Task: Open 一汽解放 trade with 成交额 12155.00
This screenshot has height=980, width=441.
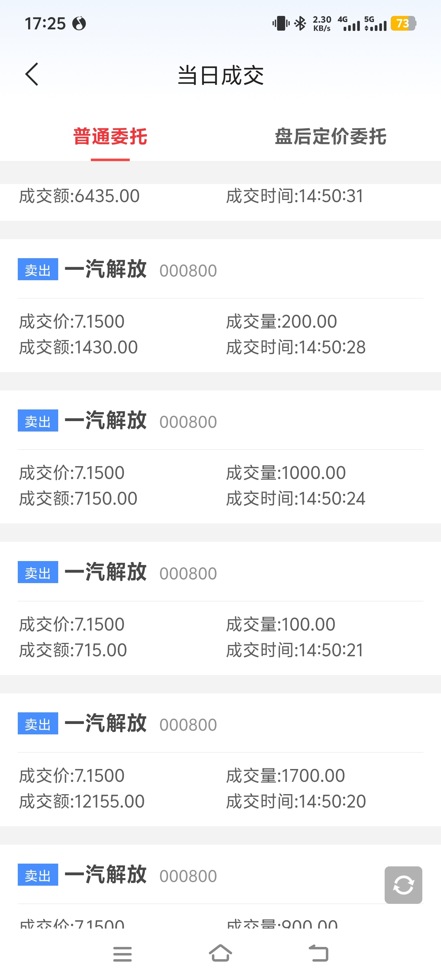Action: pyautogui.click(x=220, y=760)
